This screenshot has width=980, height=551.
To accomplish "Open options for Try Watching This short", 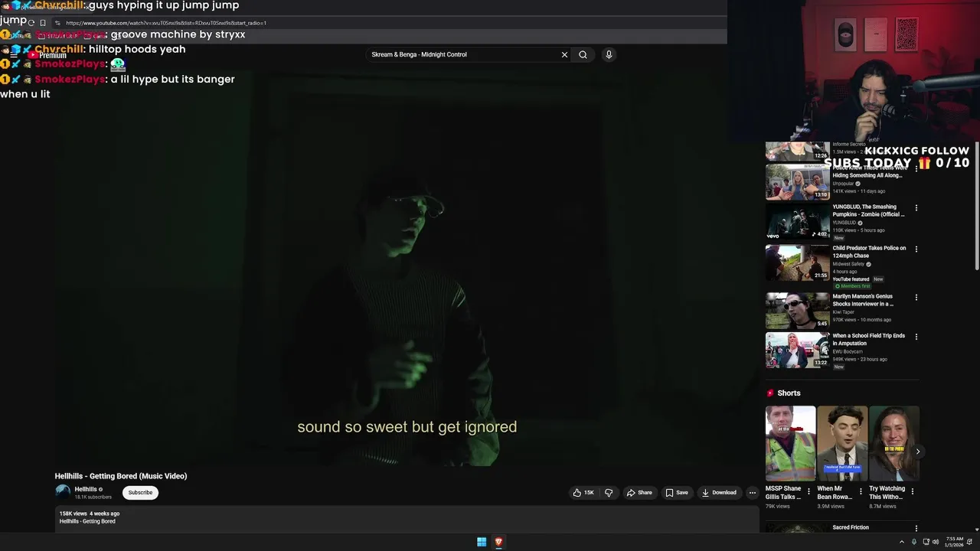I will (x=912, y=491).
